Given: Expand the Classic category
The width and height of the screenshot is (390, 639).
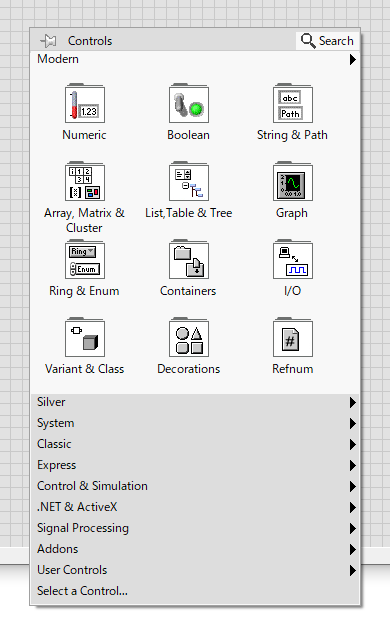Looking at the screenshot, I should [195, 444].
